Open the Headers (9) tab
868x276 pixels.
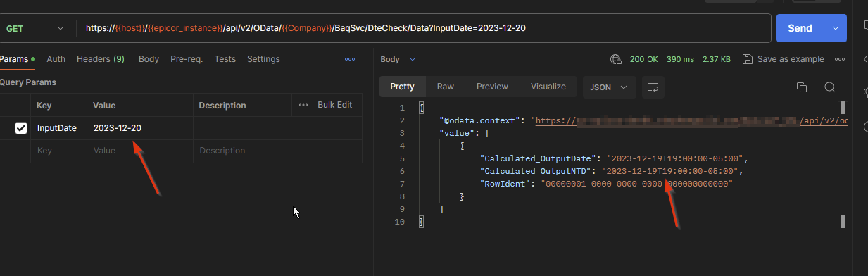[x=101, y=59]
